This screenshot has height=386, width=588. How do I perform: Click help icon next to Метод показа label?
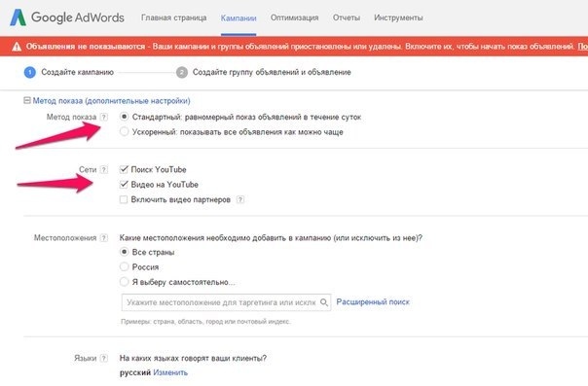[x=104, y=118]
